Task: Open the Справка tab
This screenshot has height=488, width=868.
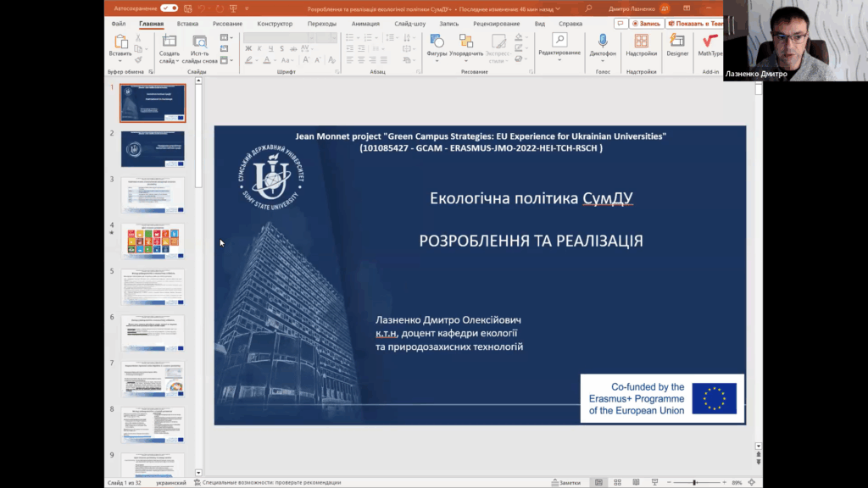Action: click(x=570, y=24)
